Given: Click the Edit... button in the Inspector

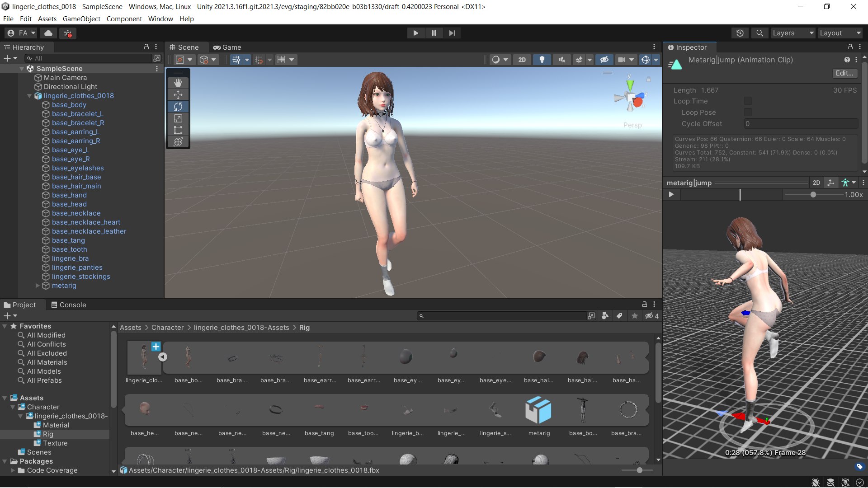Looking at the screenshot, I should coord(844,73).
